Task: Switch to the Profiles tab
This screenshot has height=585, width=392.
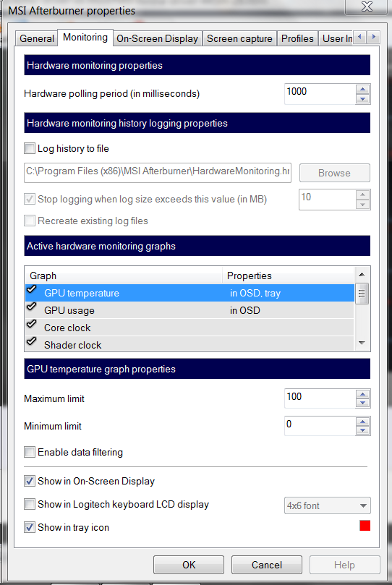Action: [297, 38]
